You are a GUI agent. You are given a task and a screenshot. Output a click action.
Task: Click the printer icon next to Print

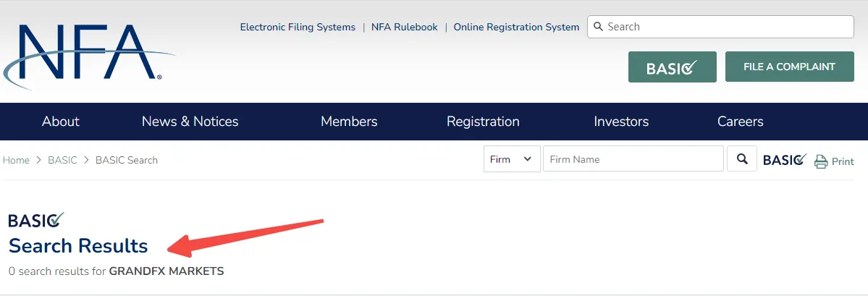[821, 161]
